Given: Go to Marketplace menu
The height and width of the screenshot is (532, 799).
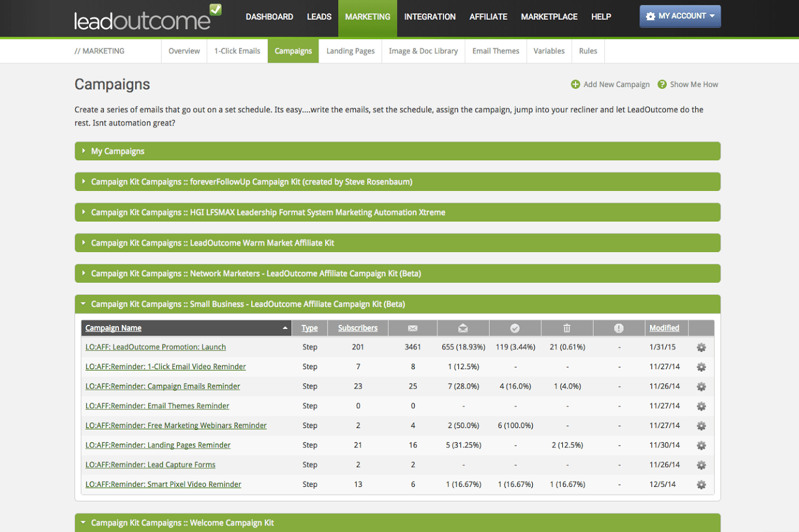Looking at the screenshot, I should [x=549, y=17].
